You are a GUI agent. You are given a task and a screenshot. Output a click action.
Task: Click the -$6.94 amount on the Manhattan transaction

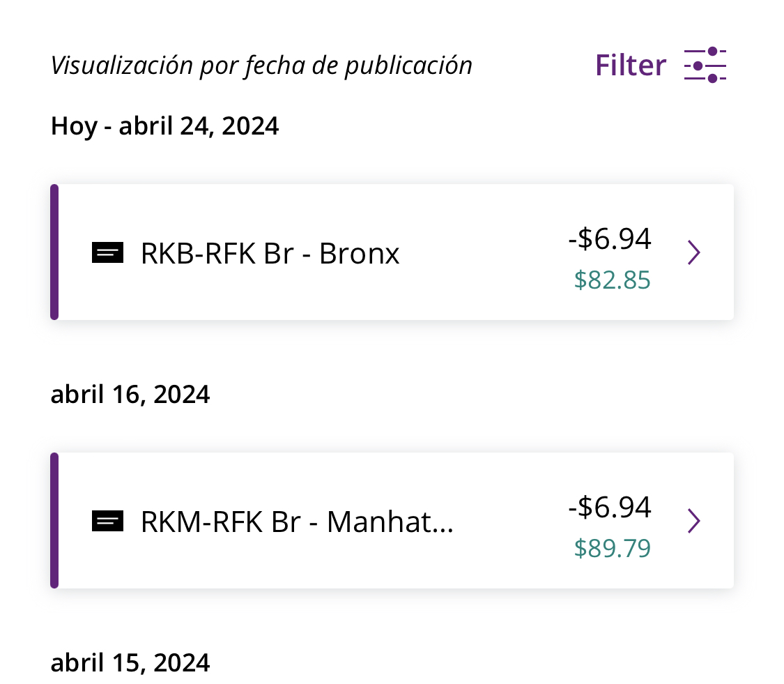point(610,507)
